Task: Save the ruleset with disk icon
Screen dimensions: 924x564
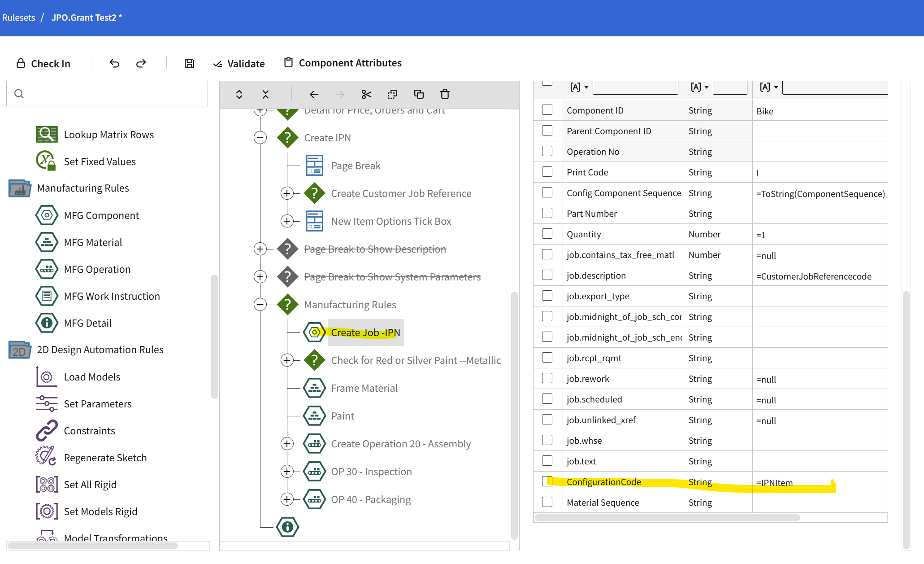Action: (x=189, y=63)
